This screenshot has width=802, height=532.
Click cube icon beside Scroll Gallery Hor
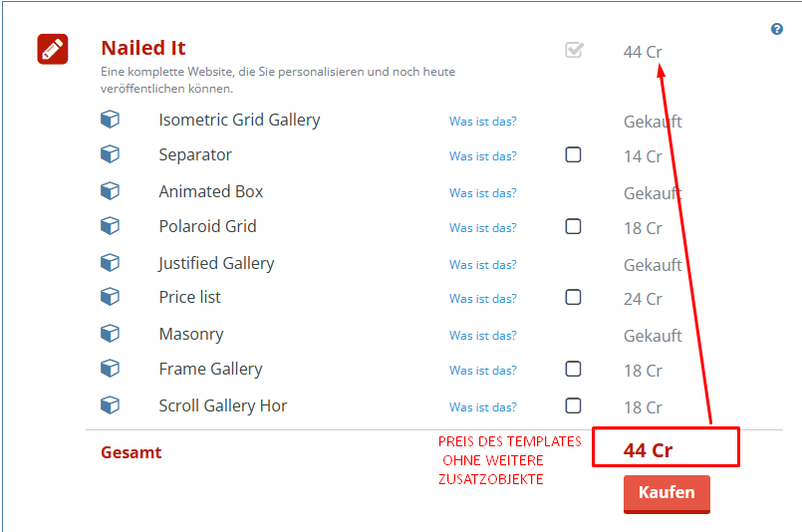point(110,405)
